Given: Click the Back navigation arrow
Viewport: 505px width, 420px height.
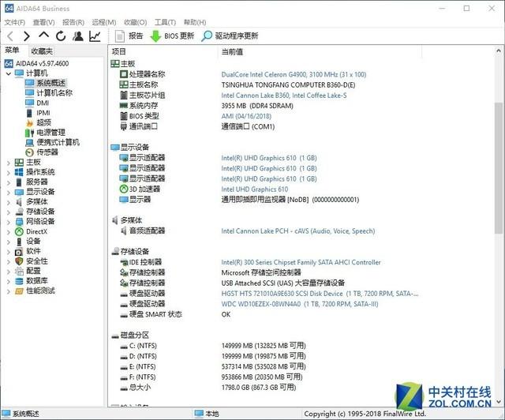Looking at the screenshot, I should (10, 36).
